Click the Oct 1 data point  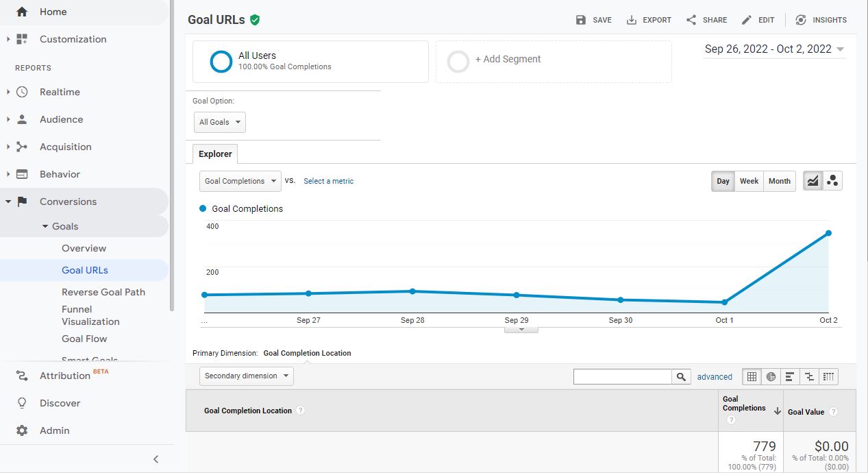point(724,302)
